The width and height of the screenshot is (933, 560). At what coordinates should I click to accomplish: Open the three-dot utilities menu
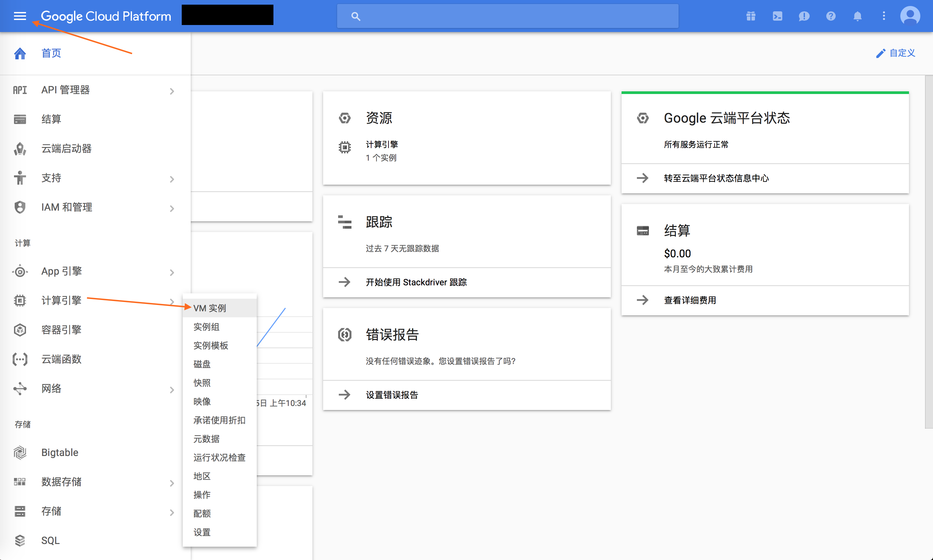point(884,16)
